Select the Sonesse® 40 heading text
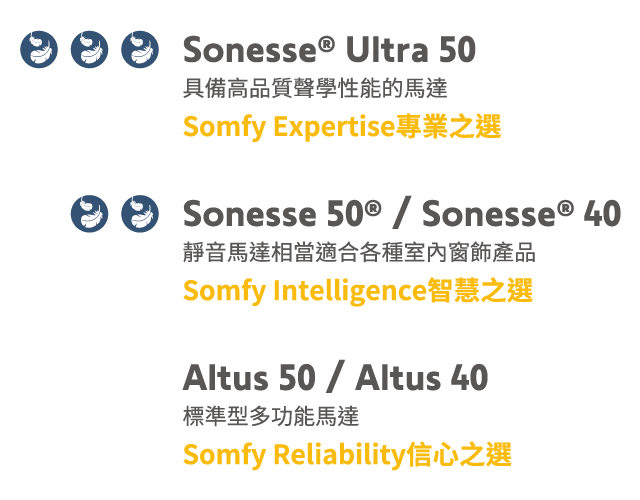 tap(522, 213)
